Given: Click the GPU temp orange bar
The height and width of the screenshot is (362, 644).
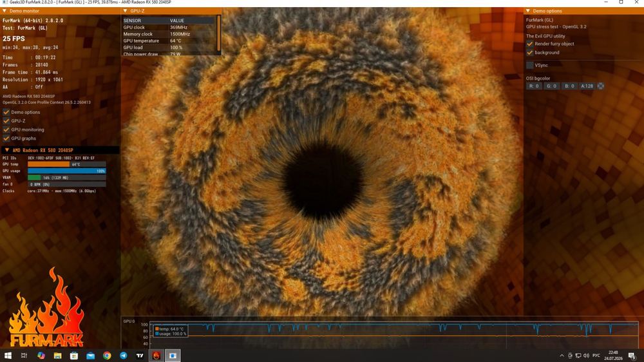Looking at the screenshot, I should [x=48, y=164].
